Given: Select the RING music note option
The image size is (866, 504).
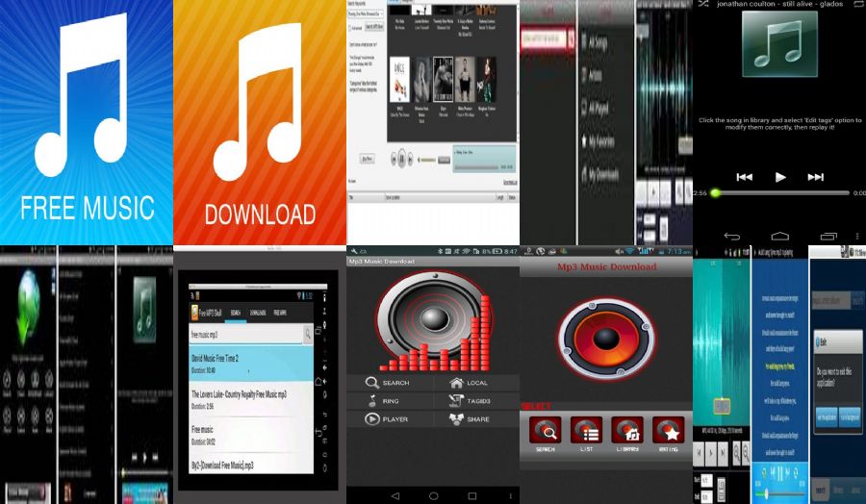Looking at the screenshot, I should click(x=371, y=400).
